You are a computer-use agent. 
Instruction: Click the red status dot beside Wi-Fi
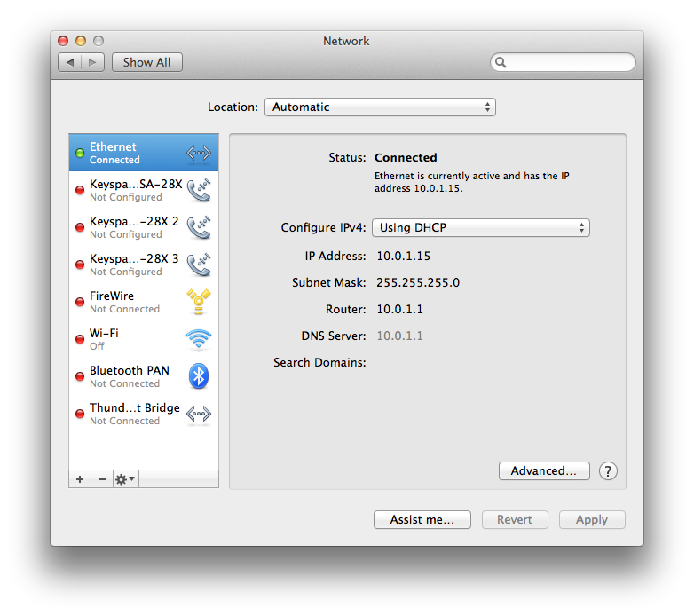[x=80, y=339]
